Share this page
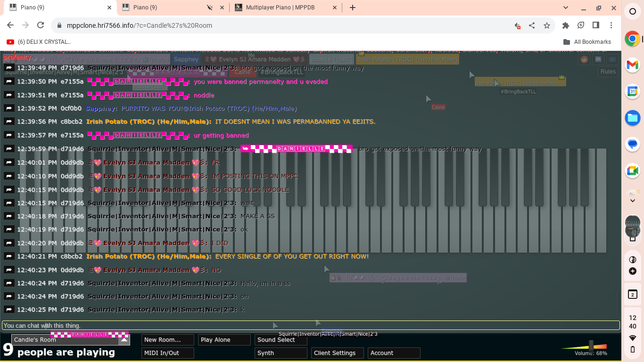The image size is (644, 362). 532,25
